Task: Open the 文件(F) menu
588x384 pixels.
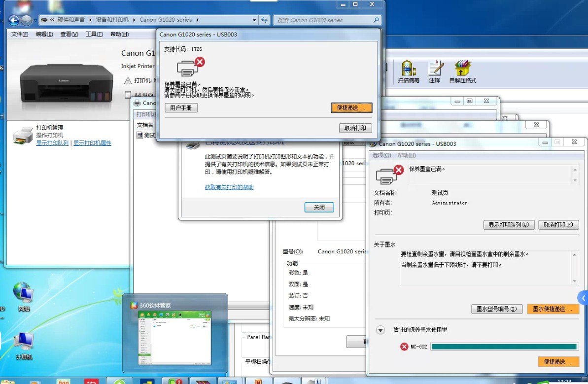Action: pos(20,34)
